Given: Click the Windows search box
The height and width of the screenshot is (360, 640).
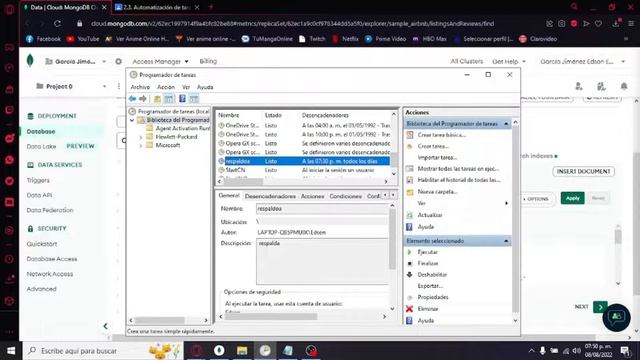Looking at the screenshot, I should pyautogui.click(x=103, y=351).
